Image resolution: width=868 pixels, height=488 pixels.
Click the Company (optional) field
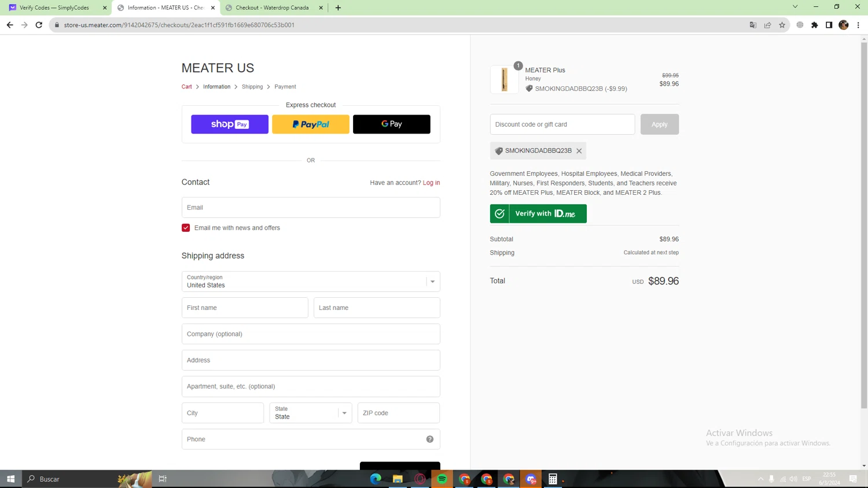pyautogui.click(x=311, y=334)
